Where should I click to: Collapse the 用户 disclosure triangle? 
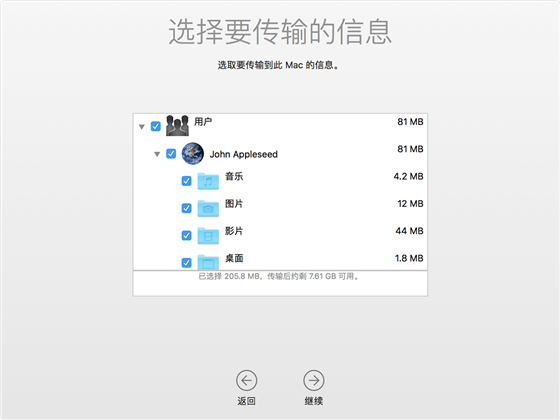point(142,127)
